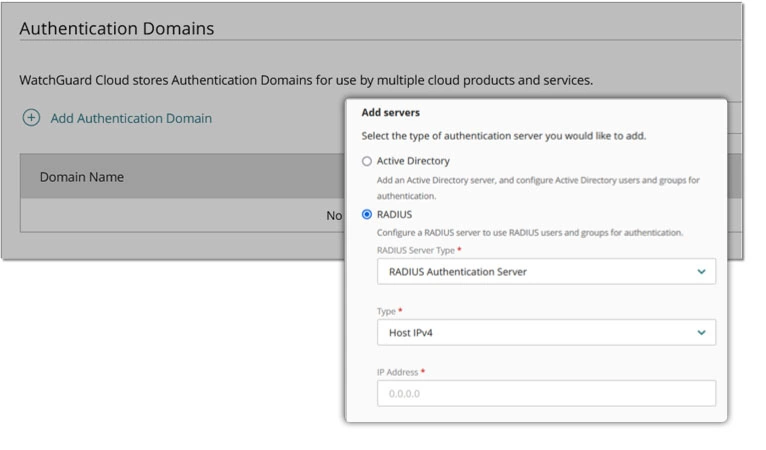Expand the chevron on RADIUS Authentication Server

pos(701,272)
